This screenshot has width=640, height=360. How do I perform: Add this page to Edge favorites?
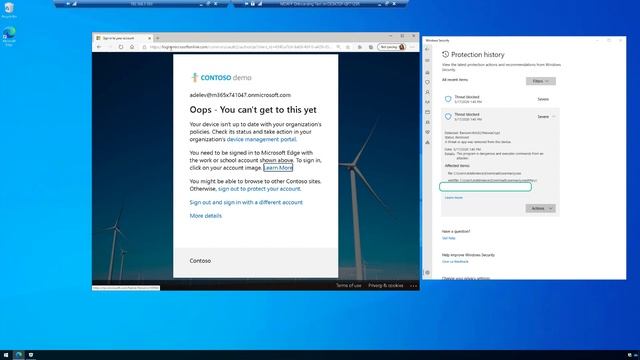[x=348, y=47]
